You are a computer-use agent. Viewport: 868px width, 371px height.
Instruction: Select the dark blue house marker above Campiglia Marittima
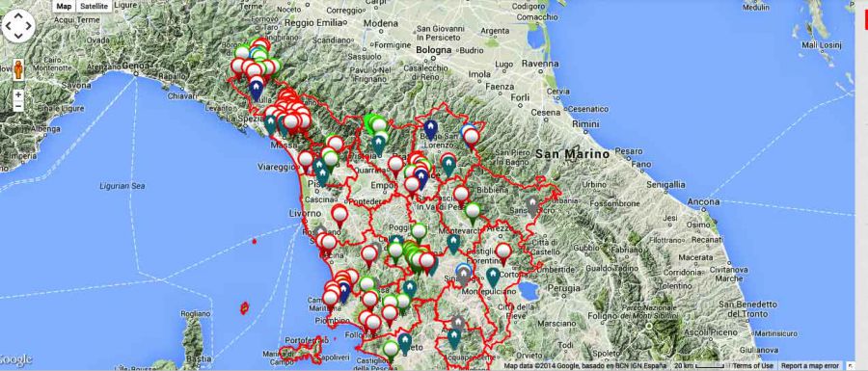click(x=344, y=292)
